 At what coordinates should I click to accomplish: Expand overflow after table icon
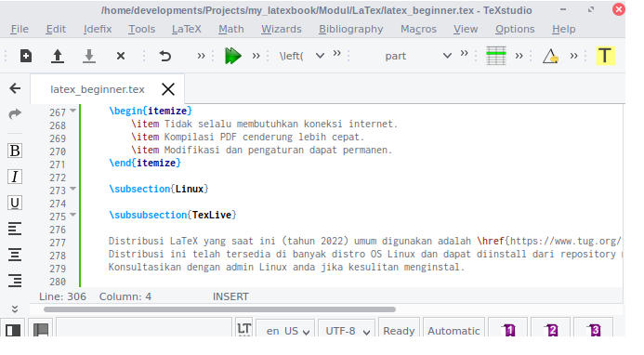click(x=519, y=56)
